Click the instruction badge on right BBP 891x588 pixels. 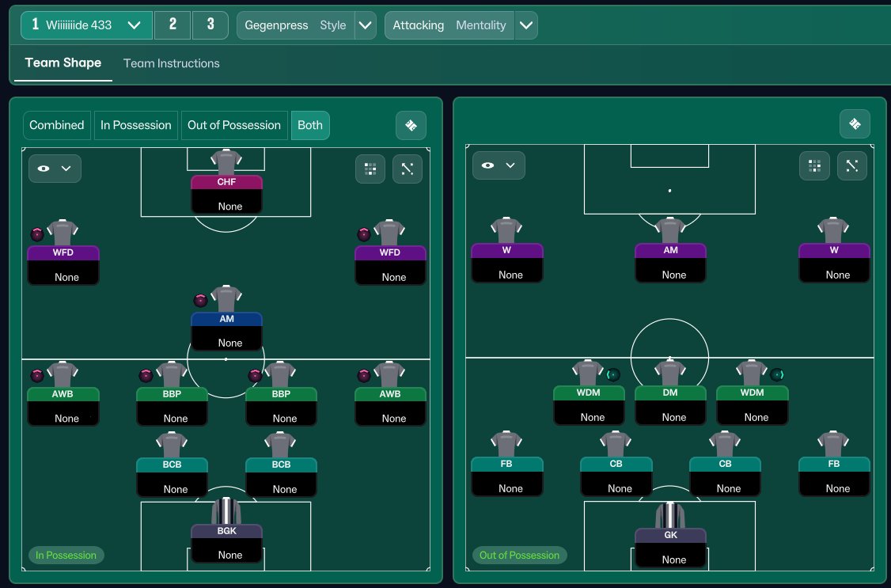(255, 375)
